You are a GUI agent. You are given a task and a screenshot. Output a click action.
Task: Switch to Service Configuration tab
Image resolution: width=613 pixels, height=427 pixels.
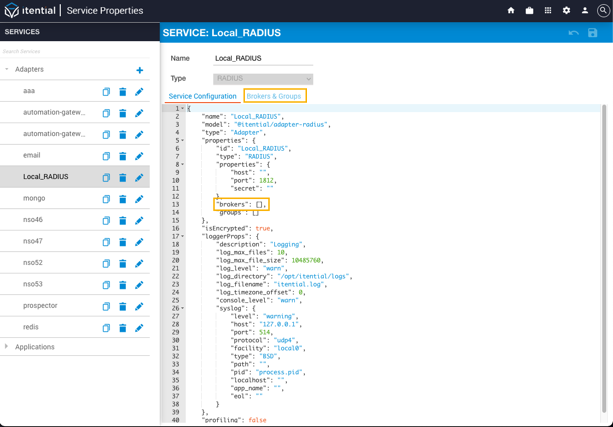[203, 96]
